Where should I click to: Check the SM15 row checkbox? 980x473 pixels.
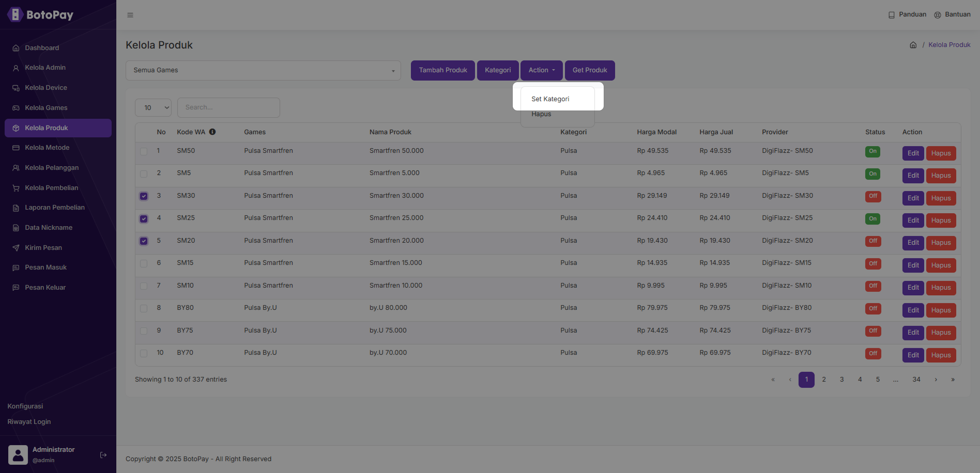[144, 263]
